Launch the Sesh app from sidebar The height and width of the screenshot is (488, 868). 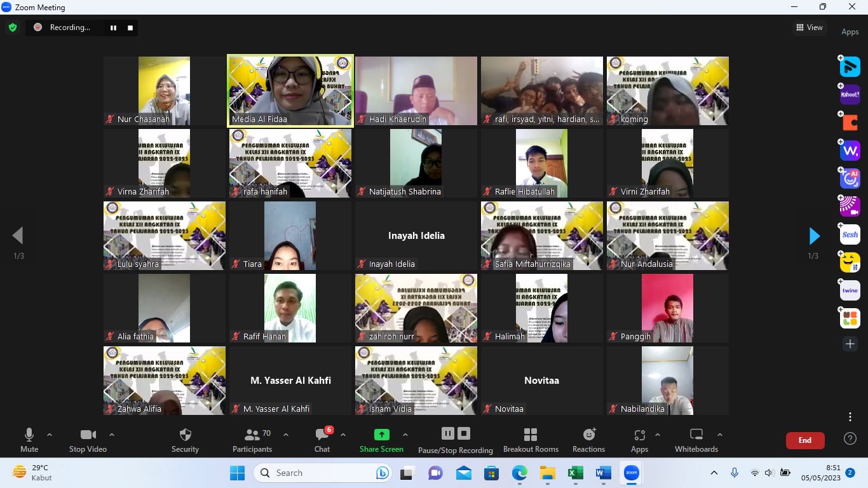[x=850, y=234]
